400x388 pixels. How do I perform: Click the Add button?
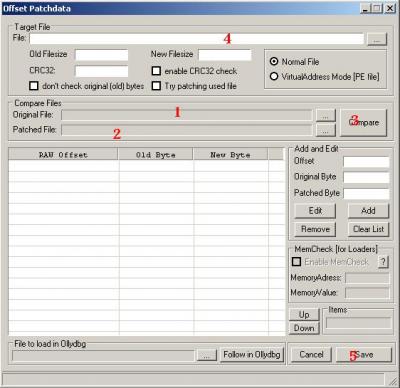[x=368, y=211]
